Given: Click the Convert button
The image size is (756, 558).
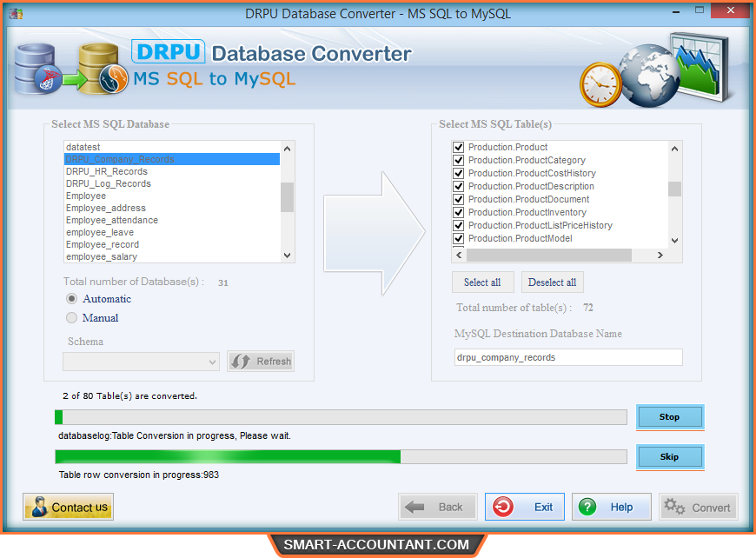Looking at the screenshot, I should tap(698, 507).
